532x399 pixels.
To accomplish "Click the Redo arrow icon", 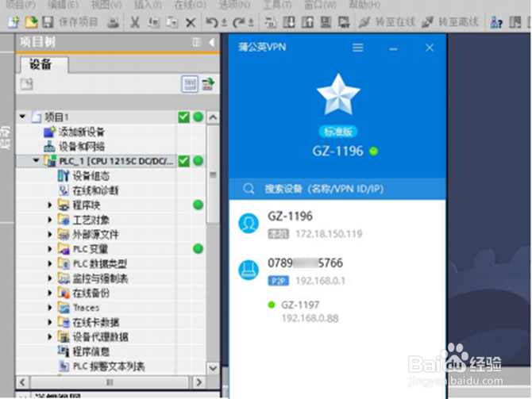I will pyautogui.click(x=239, y=23).
